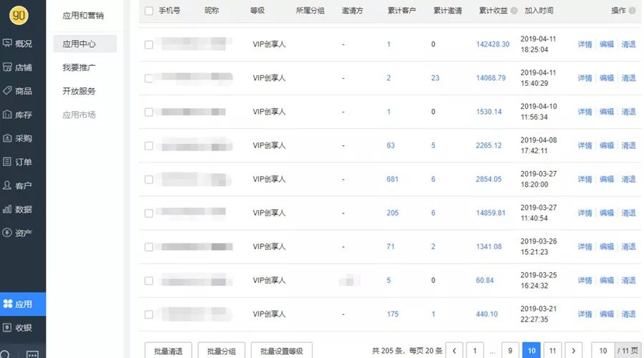
Task: Open 详情 for the 14068.79 earnings row
Action: [585, 78]
